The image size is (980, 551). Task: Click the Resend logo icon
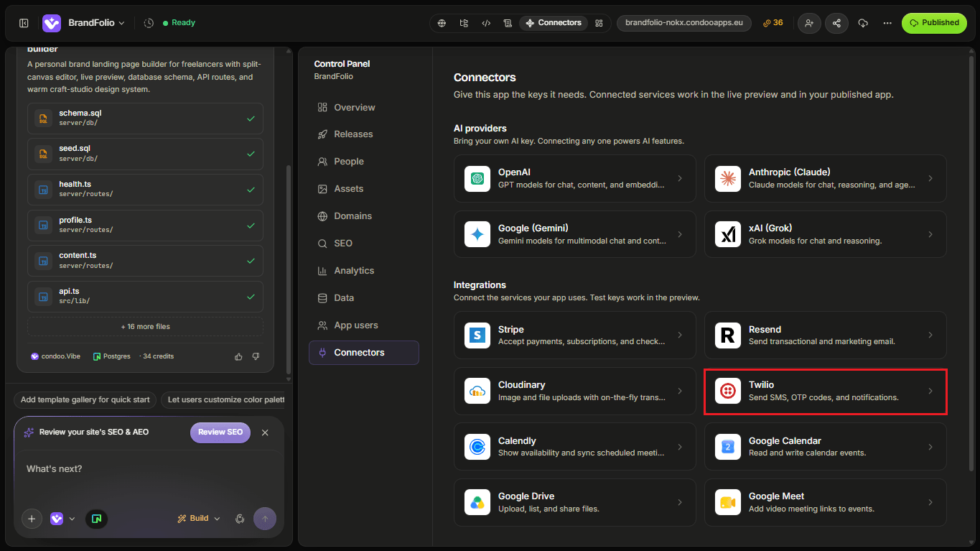(728, 335)
